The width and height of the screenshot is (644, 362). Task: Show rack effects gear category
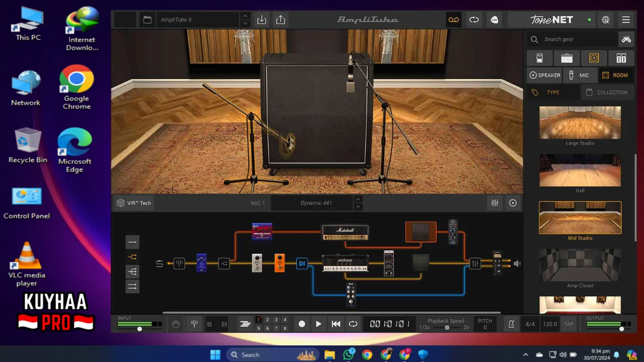[x=621, y=58]
